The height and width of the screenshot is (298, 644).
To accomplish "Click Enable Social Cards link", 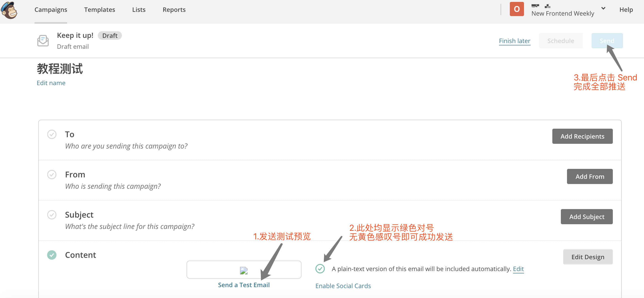I will (343, 286).
